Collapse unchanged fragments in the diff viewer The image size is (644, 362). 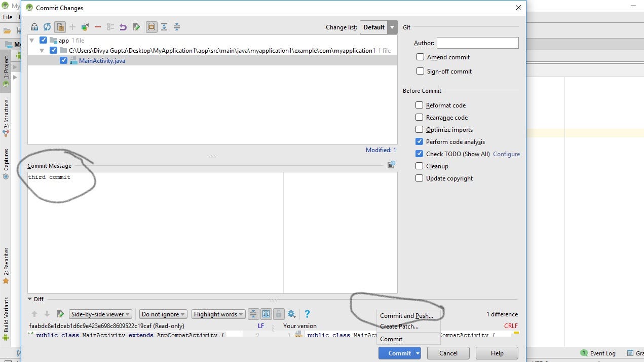click(x=253, y=314)
